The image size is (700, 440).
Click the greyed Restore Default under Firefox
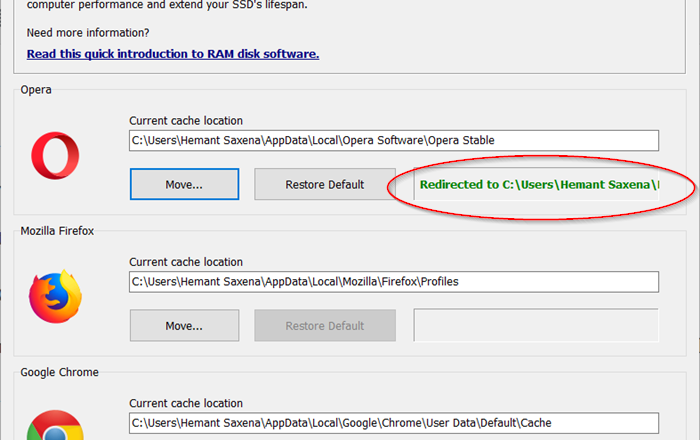click(x=325, y=326)
